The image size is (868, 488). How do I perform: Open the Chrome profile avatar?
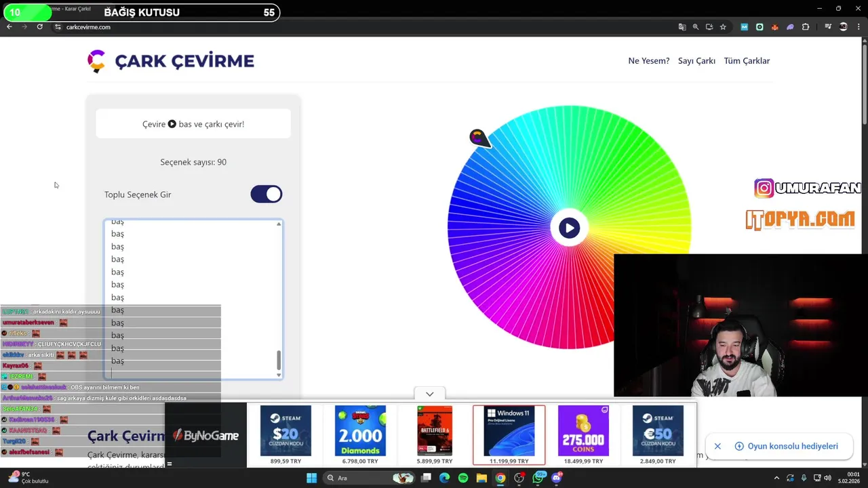[844, 27]
